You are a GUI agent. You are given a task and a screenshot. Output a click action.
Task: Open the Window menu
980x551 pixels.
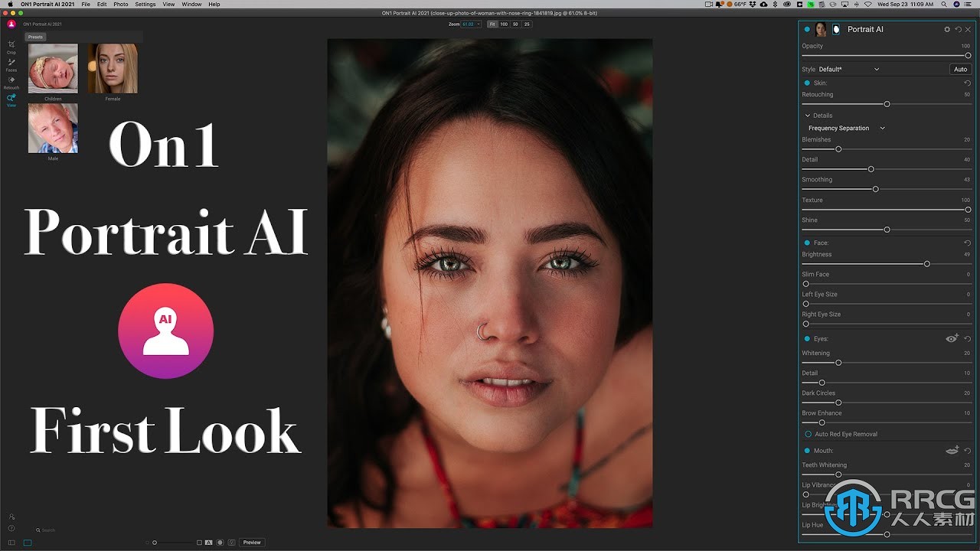point(191,5)
